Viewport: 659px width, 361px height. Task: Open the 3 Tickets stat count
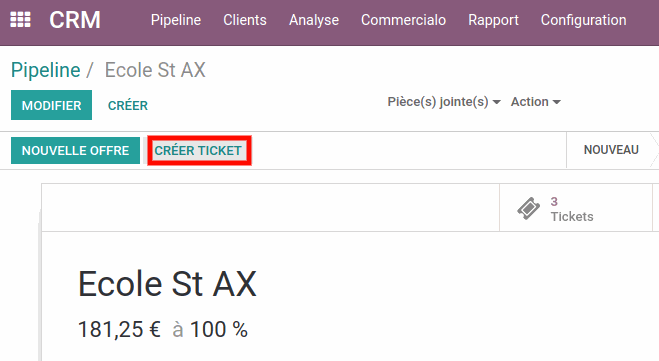[x=572, y=209]
